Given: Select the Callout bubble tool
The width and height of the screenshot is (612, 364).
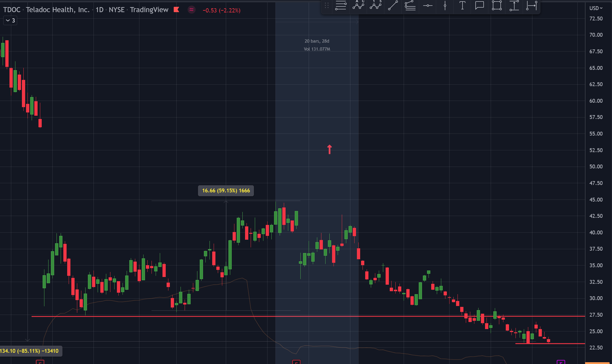Looking at the screenshot, I should coord(479,5).
